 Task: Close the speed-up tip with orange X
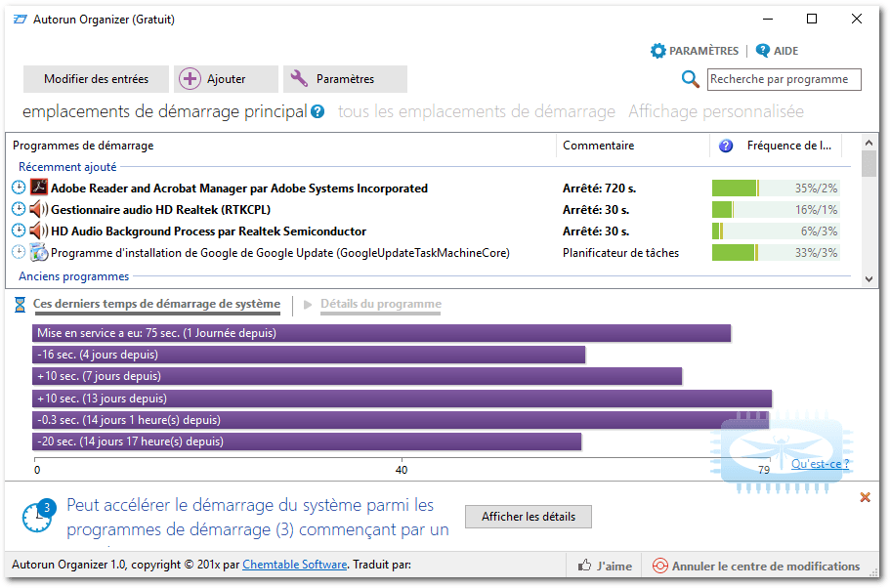(865, 497)
